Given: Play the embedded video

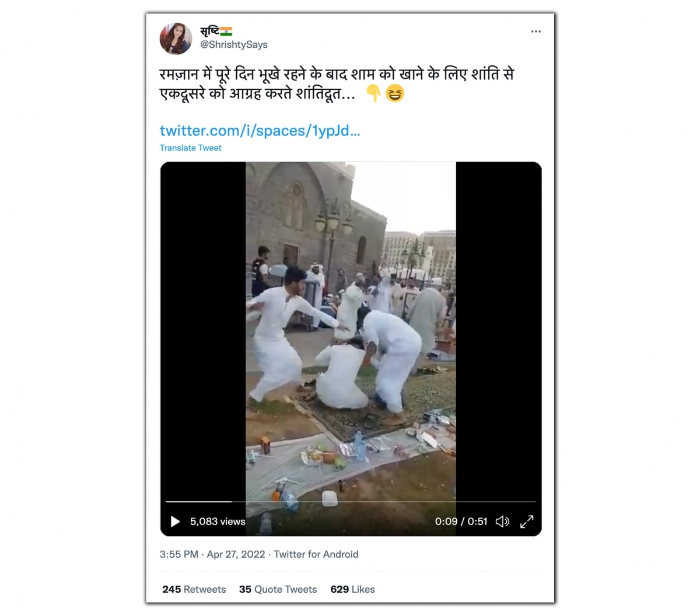Looking at the screenshot, I should [175, 521].
